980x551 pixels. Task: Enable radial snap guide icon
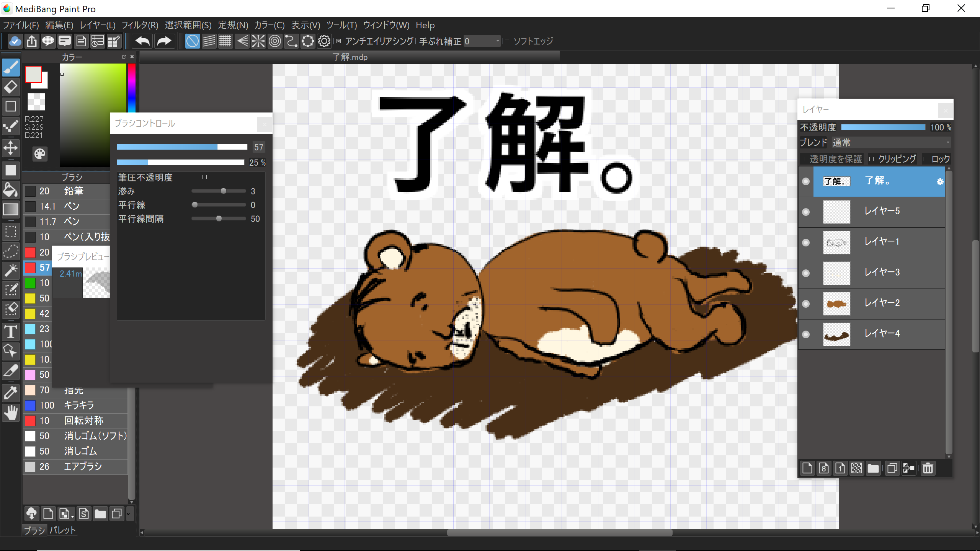[258, 41]
